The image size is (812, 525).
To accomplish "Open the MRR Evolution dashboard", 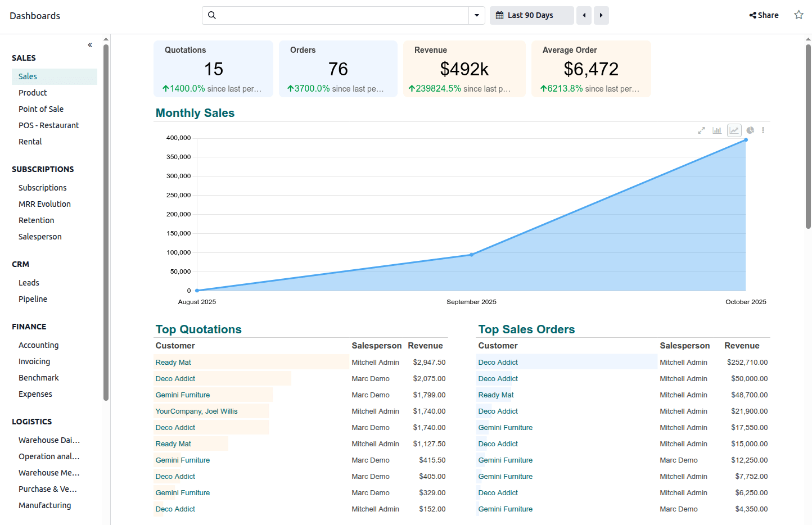I will pos(44,204).
